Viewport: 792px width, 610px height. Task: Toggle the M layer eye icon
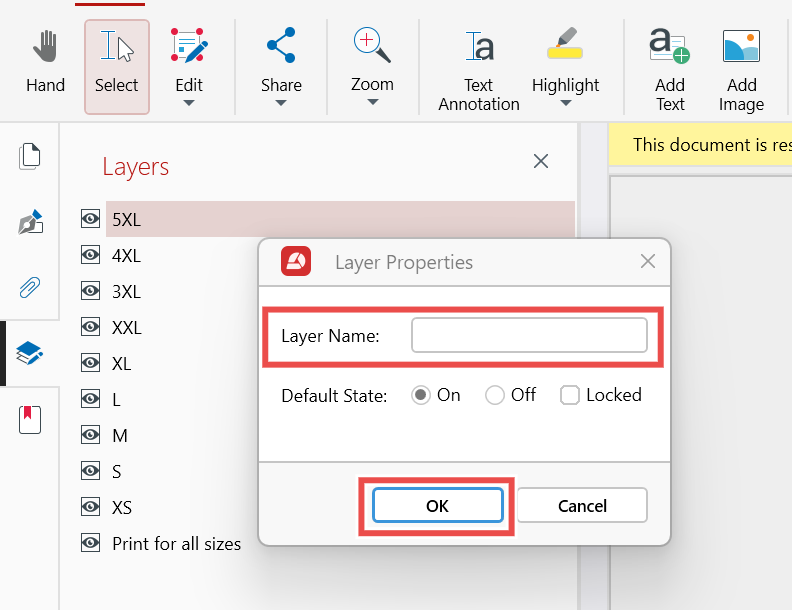pos(90,435)
